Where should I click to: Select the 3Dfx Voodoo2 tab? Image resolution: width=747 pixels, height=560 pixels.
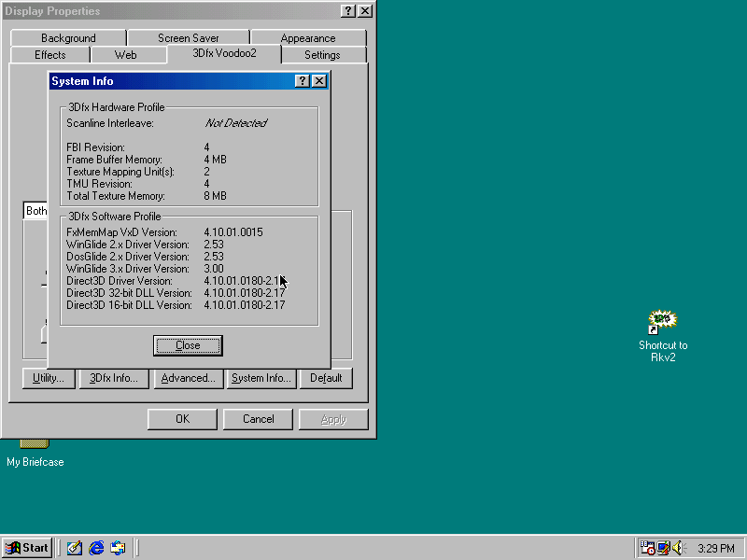(x=224, y=53)
